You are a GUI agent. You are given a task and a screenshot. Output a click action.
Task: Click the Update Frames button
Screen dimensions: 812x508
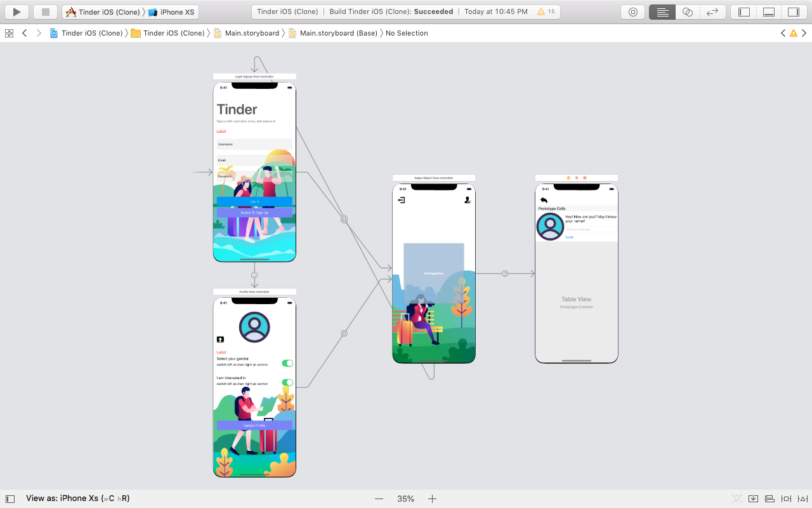tap(737, 499)
